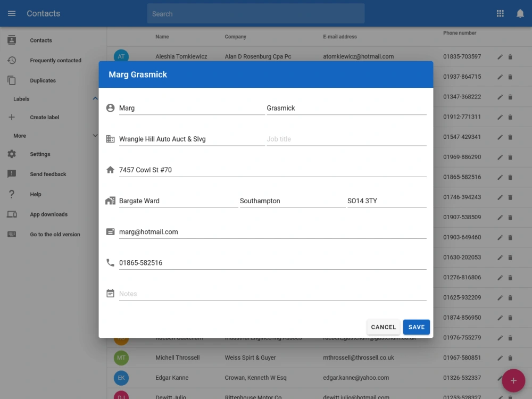Edit Michell Throssell's contact entry
Screen dimensions: 532x399
click(500, 358)
